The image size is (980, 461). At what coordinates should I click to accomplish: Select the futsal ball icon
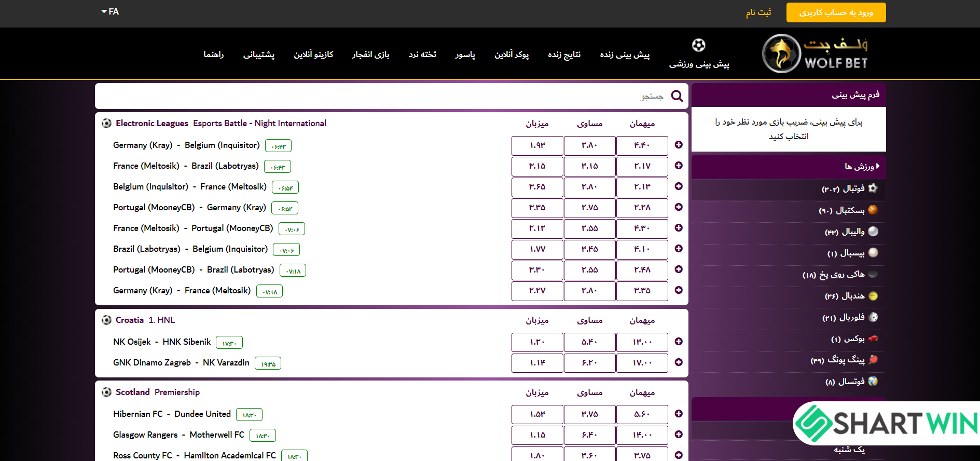point(873,381)
